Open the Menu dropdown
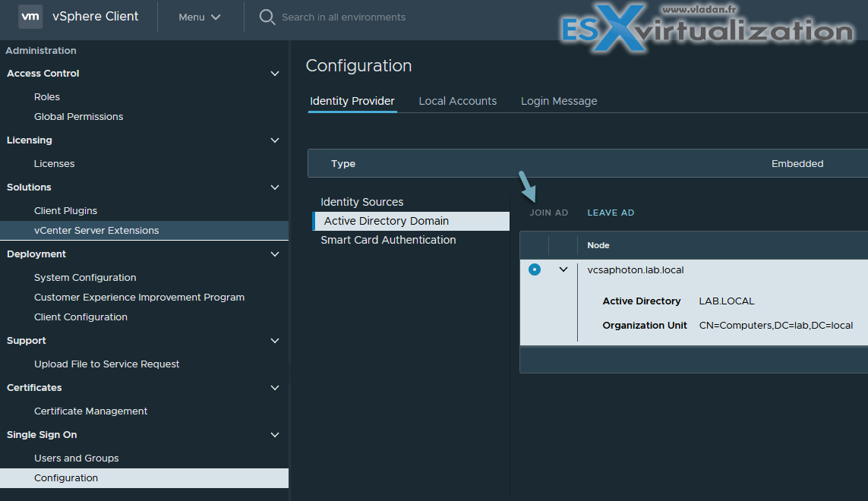This screenshot has width=868, height=501. [200, 17]
